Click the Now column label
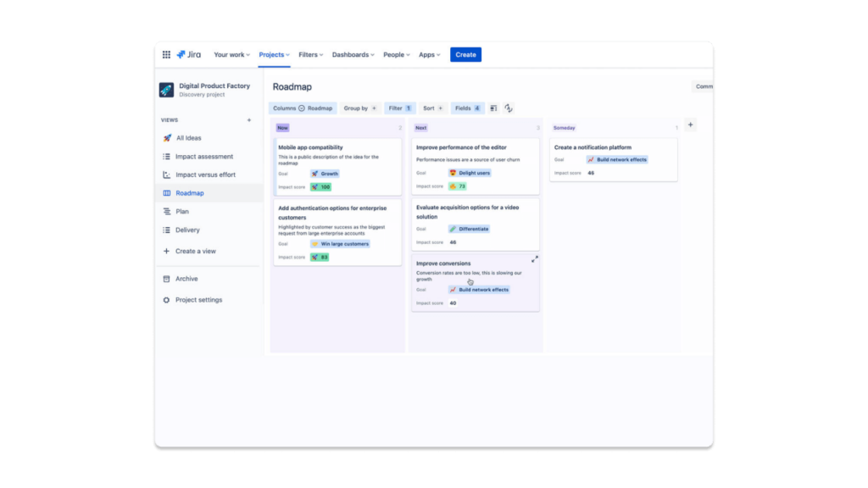The height and width of the screenshot is (488, 868). 282,128
